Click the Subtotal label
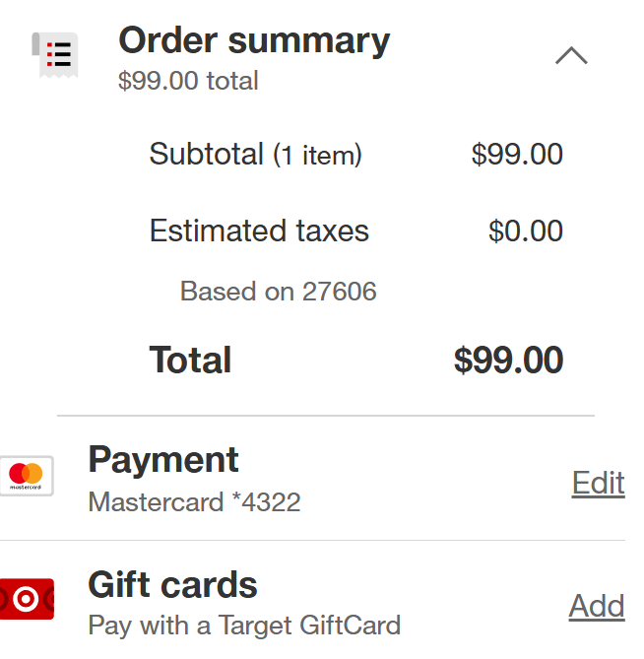The width and height of the screenshot is (644, 659). click(207, 155)
